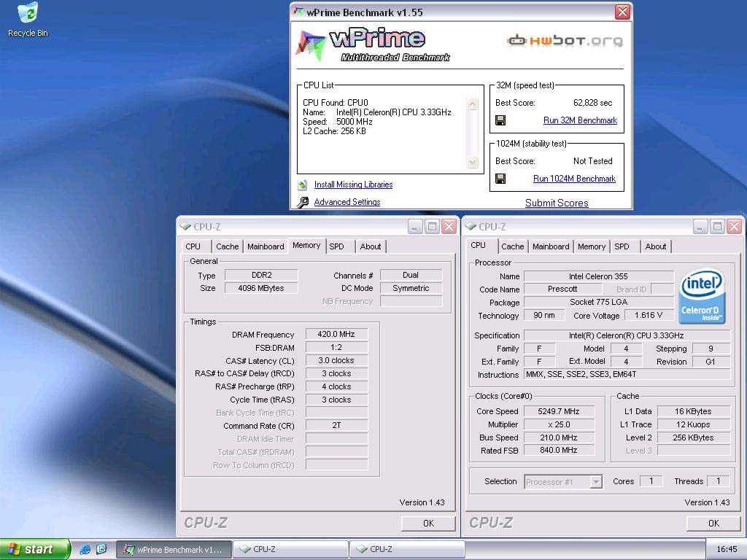This screenshot has width=747, height=560.
Task: Click OK in the CPU-Z CPU window
Action: point(713,524)
